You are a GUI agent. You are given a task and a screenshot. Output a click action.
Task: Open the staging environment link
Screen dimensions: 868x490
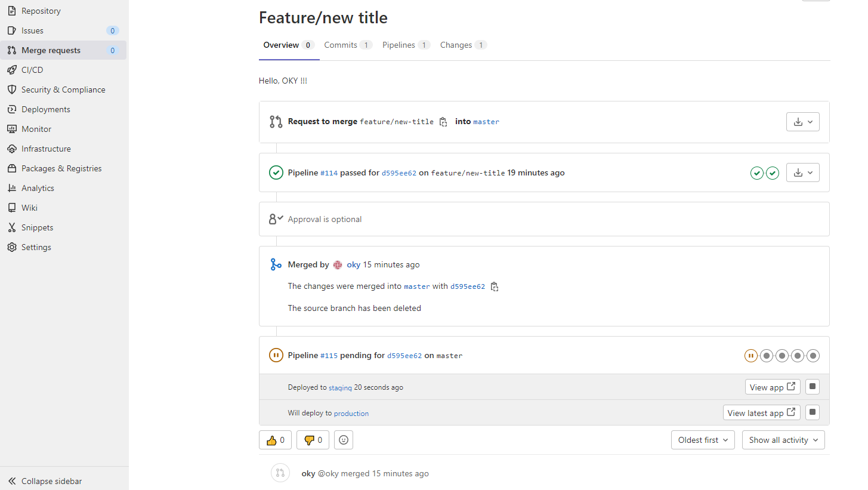click(340, 388)
